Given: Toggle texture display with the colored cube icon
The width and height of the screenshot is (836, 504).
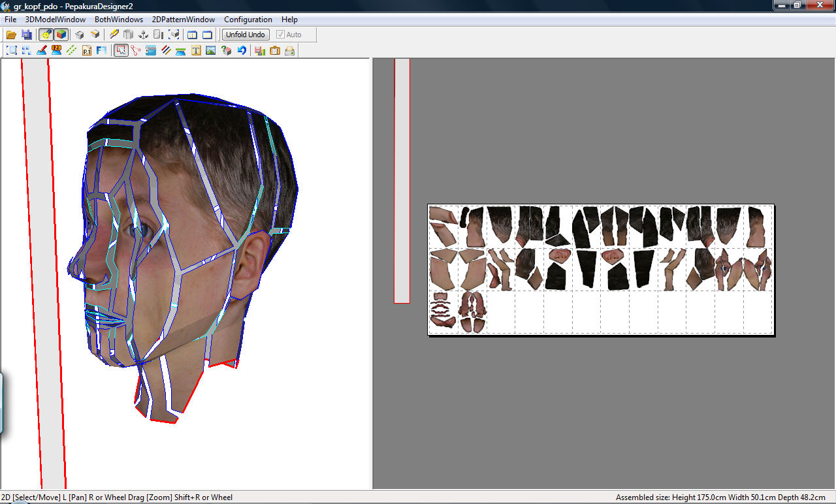Looking at the screenshot, I should pos(61,35).
